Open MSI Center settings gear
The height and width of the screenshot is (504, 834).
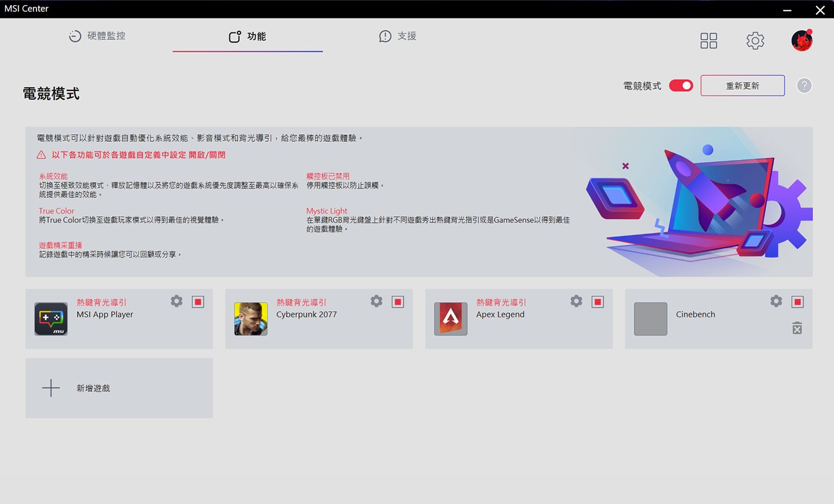(755, 41)
